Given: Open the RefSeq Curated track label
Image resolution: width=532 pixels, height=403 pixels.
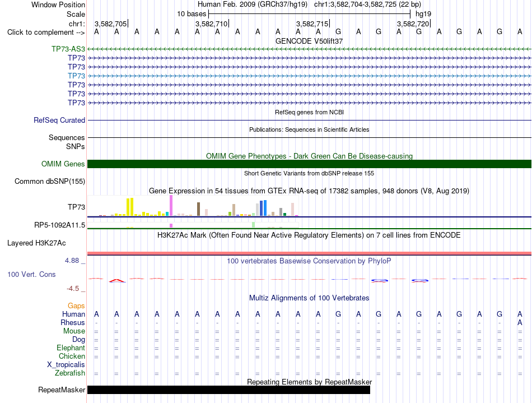Looking at the screenshot, I should (x=59, y=120).
